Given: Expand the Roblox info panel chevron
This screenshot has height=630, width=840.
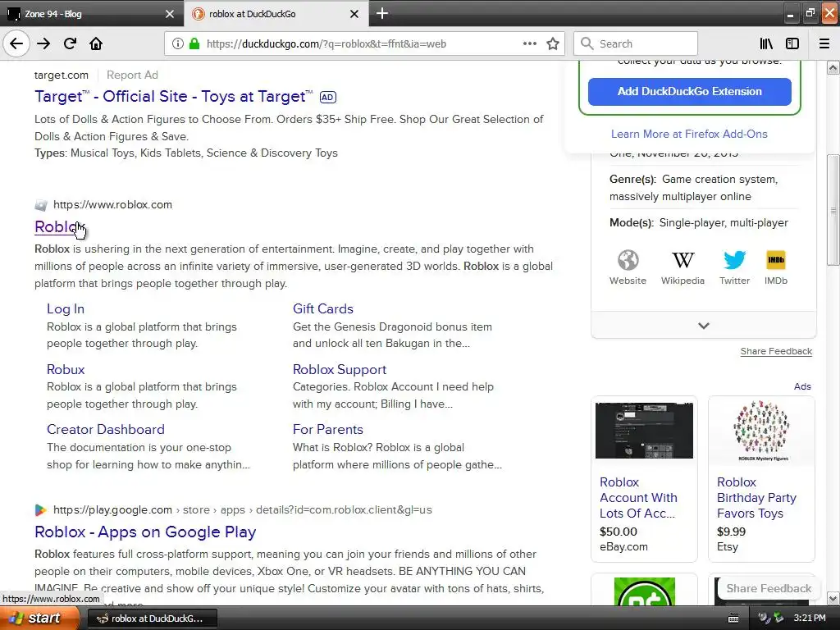Looking at the screenshot, I should click(x=703, y=326).
